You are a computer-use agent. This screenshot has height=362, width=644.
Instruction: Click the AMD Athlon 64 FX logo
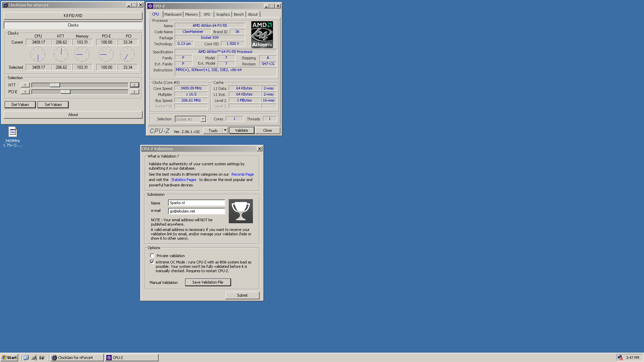[262, 35]
